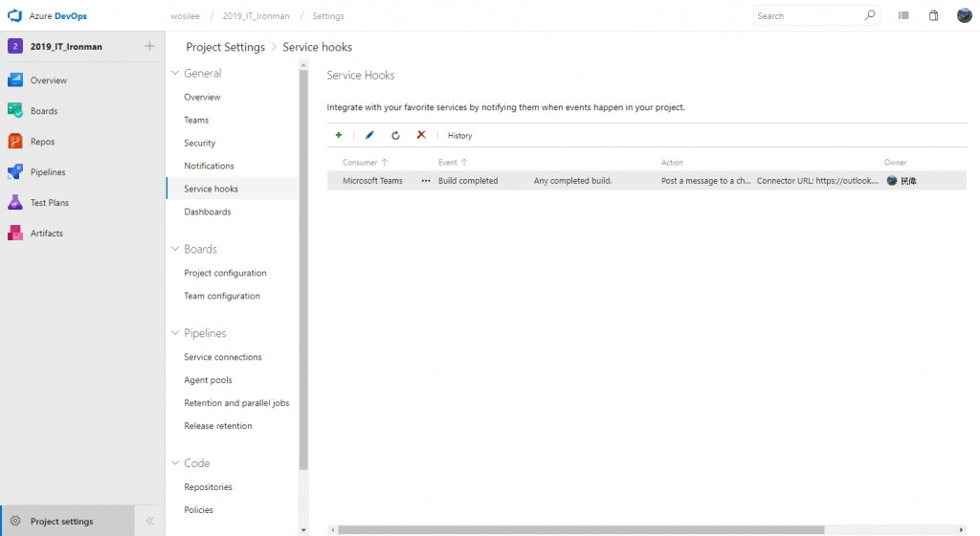This screenshot has width=980, height=536.
Task: Open the marketplace shopping bag icon
Action: (x=933, y=15)
